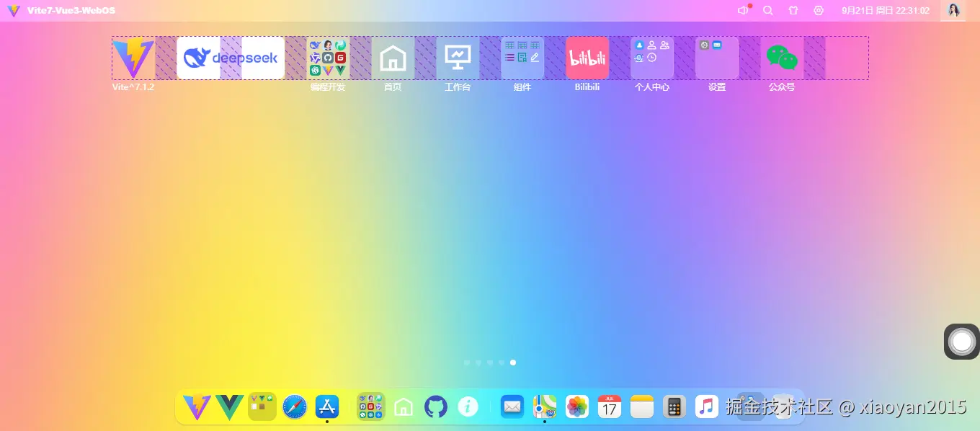Open Calculator from the dock
The height and width of the screenshot is (431, 980).
(x=674, y=407)
